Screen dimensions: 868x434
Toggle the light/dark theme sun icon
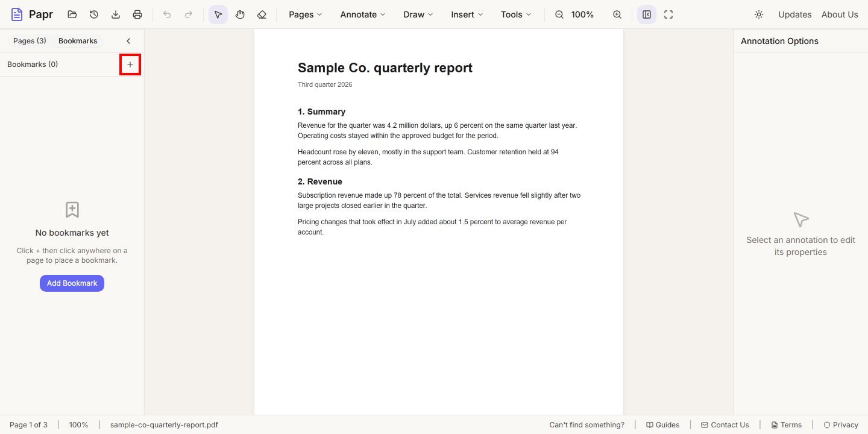click(759, 14)
